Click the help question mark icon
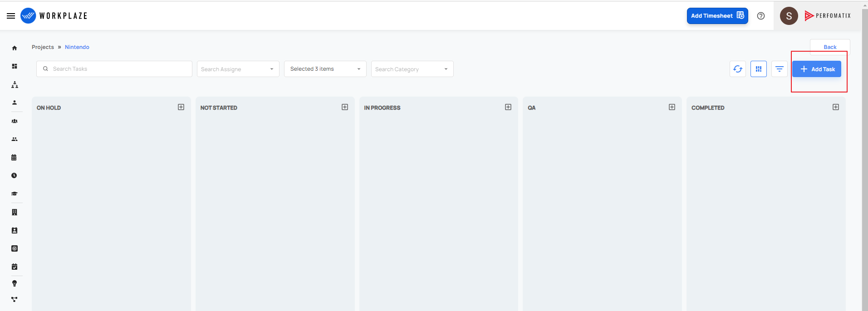This screenshot has height=311, width=868. 761,16
